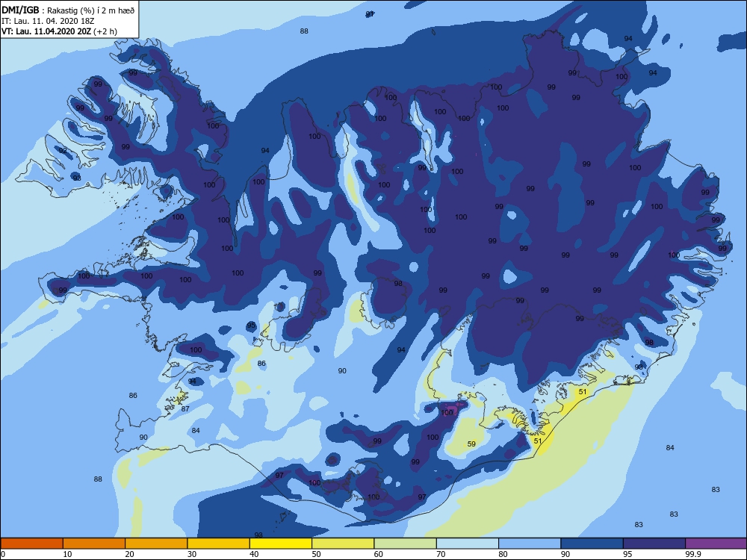The height and width of the screenshot is (560, 747).
Task: Click the 'VT: Lau. 11.04.2020 20Z (+2 h)' line
Action: coord(59,31)
